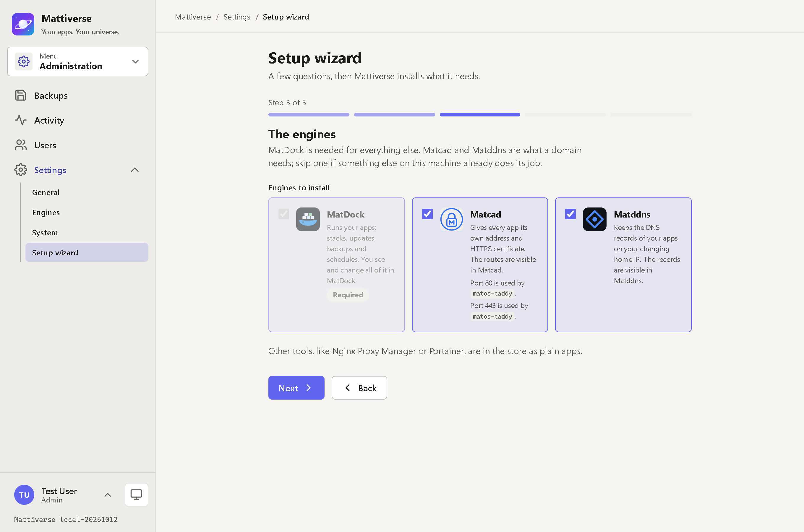The width and height of the screenshot is (804, 532).
Task: Click the MatDock whale engine icon
Action: pyautogui.click(x=308, y=219)
